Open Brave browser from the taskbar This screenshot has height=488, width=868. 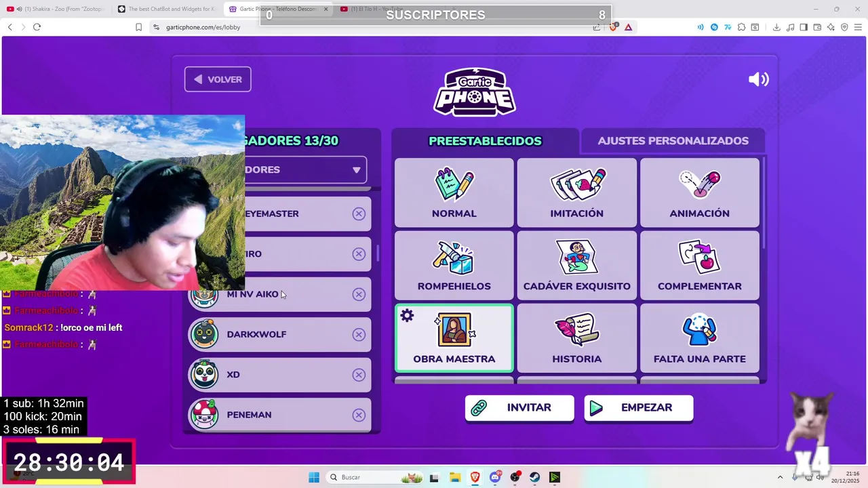[x=475, y=477]
